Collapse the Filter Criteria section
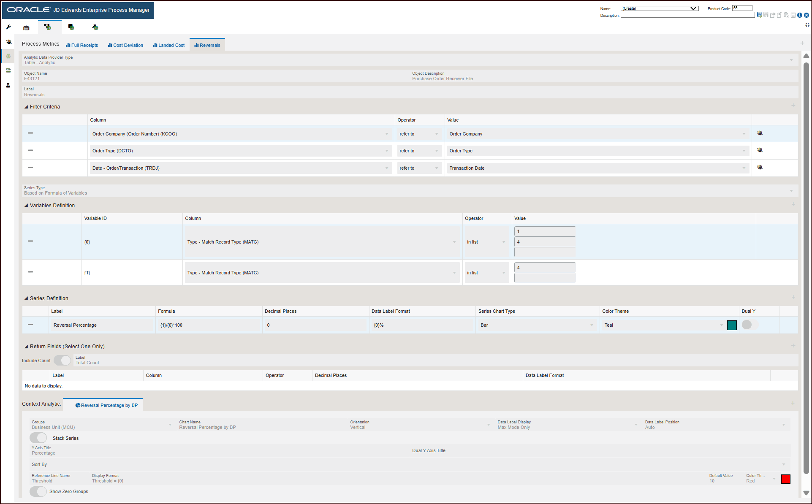812x504 pixels. point(26,106)
